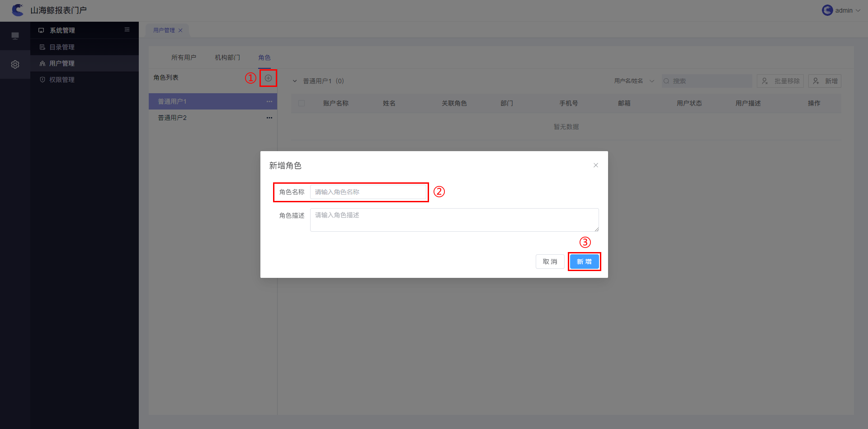Screen dimensions: 868x429
Task: Click the 新增 user button in toolbar
Action: 825,81
